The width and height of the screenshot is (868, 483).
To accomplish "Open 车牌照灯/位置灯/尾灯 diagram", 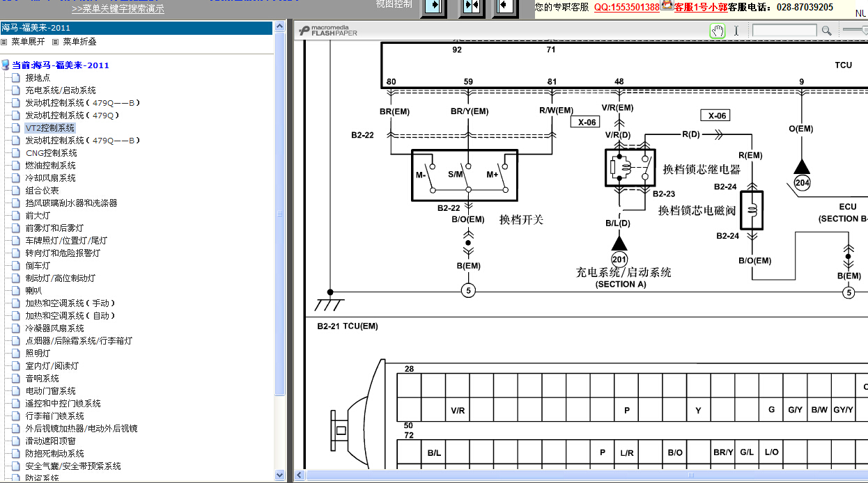I will [x=66, y=241].
